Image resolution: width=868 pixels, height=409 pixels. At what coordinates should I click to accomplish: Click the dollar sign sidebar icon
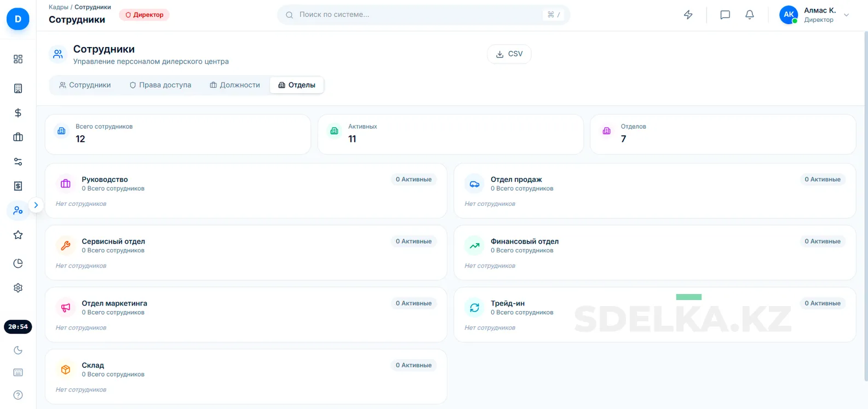[x=18, y=113]
